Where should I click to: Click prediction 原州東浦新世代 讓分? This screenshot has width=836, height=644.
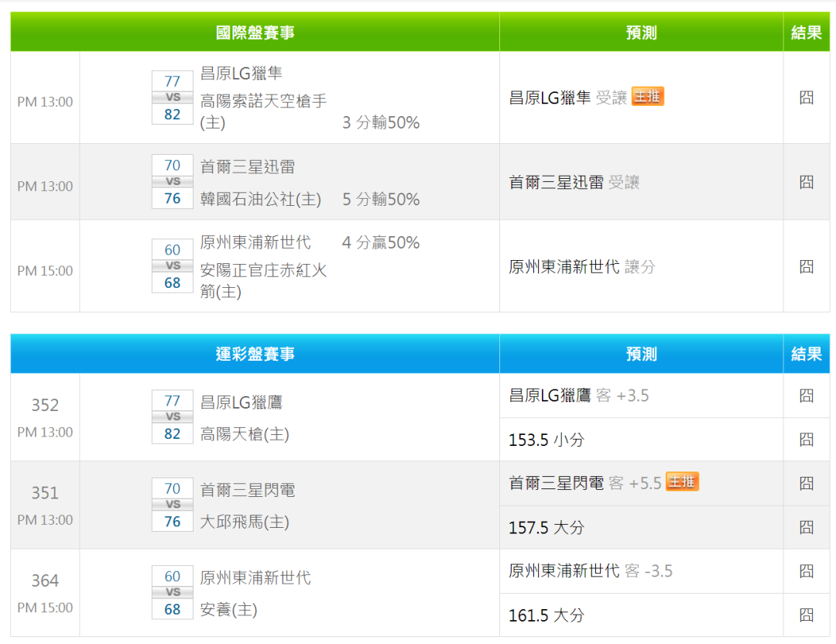(x=581, y=266)
